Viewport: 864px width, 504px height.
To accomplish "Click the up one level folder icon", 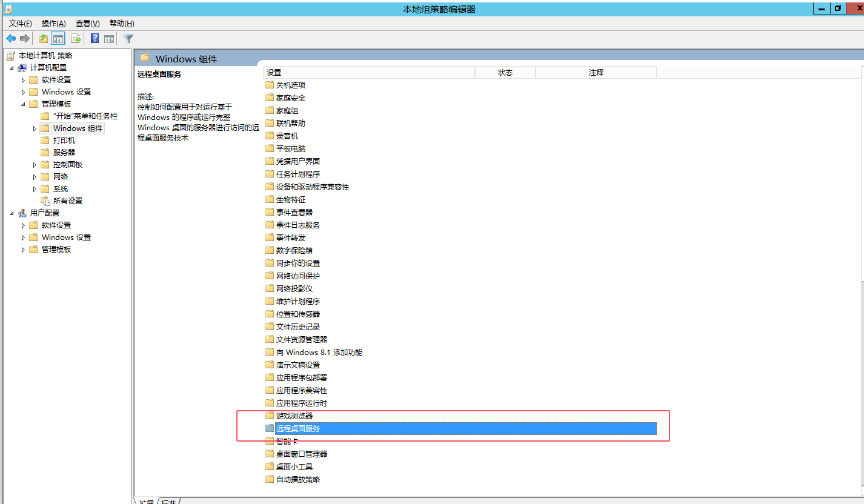I will (x=43, y=38).
